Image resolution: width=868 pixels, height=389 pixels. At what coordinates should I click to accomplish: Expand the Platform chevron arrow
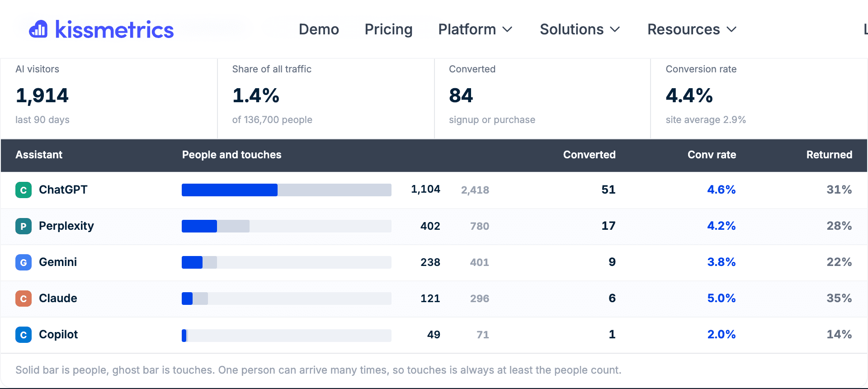click(507, 30)
